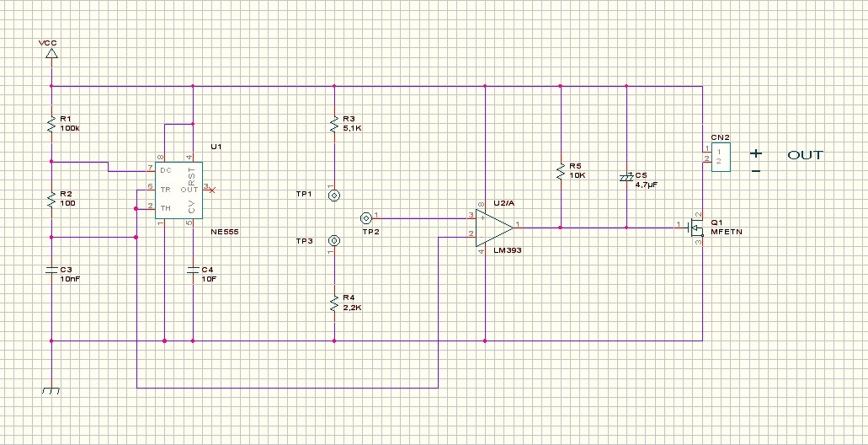Image resolution: width=868 pixels, height=445 pixels.
Task: Click the 10K value of R5
Action: [577, 175]
